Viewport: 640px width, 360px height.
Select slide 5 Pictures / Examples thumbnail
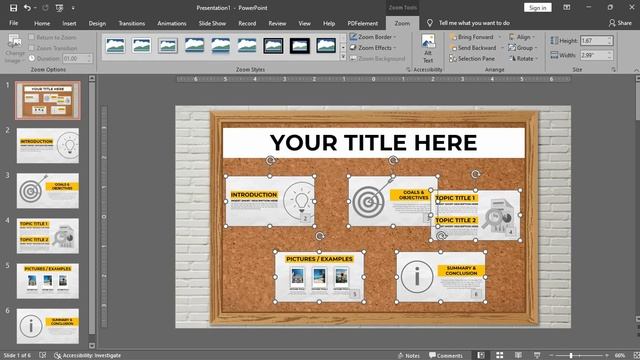click(x=48, y=281)
